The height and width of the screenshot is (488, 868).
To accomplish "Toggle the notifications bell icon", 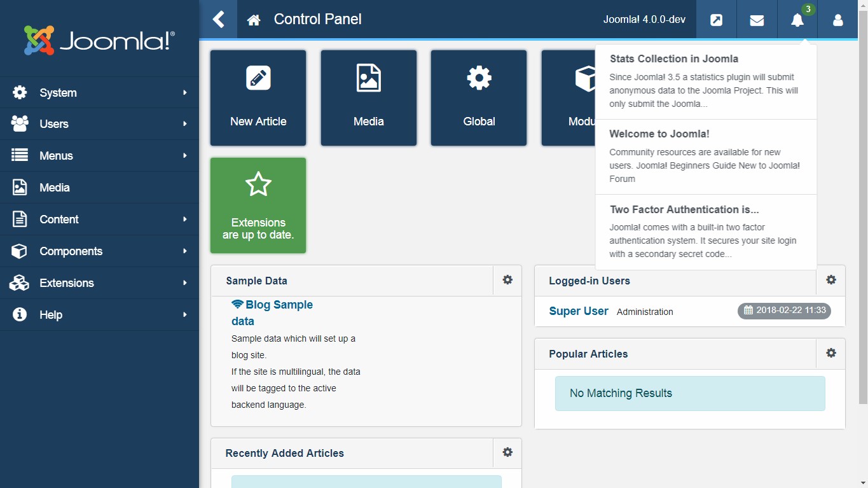I will pos(797,20).
